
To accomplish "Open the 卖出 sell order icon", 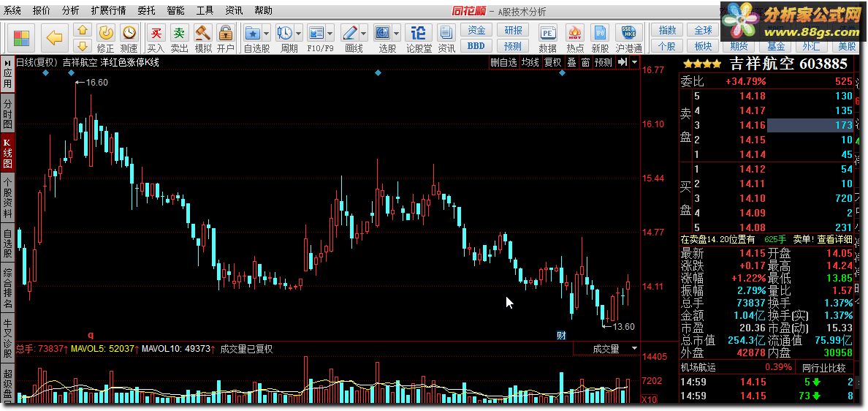I will coord(179,38).
